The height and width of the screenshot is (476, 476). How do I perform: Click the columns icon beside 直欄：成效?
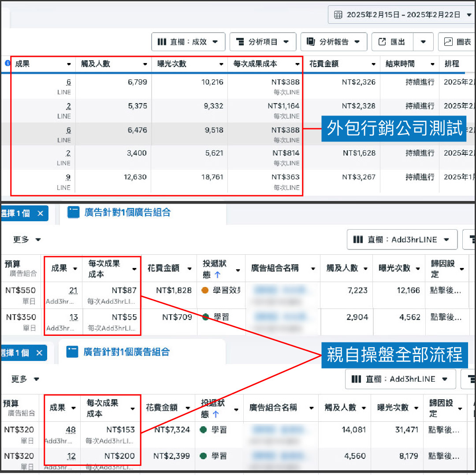pos(162,42)
